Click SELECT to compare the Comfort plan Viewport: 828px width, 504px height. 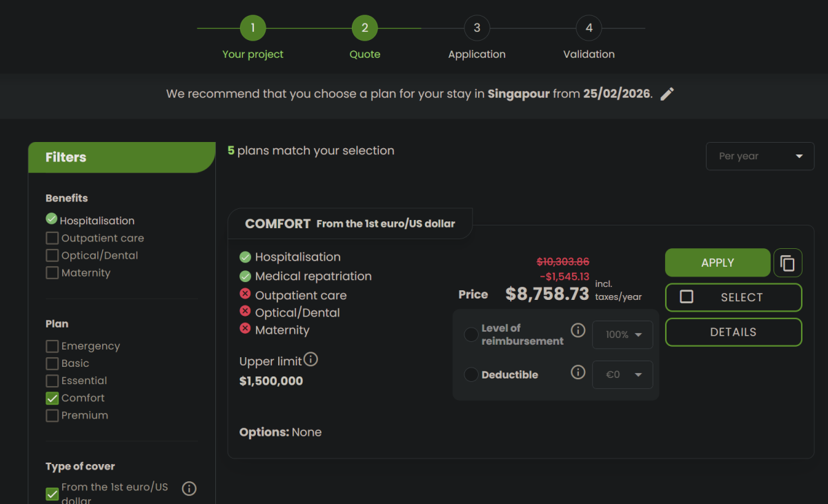(x=733, y=298)
